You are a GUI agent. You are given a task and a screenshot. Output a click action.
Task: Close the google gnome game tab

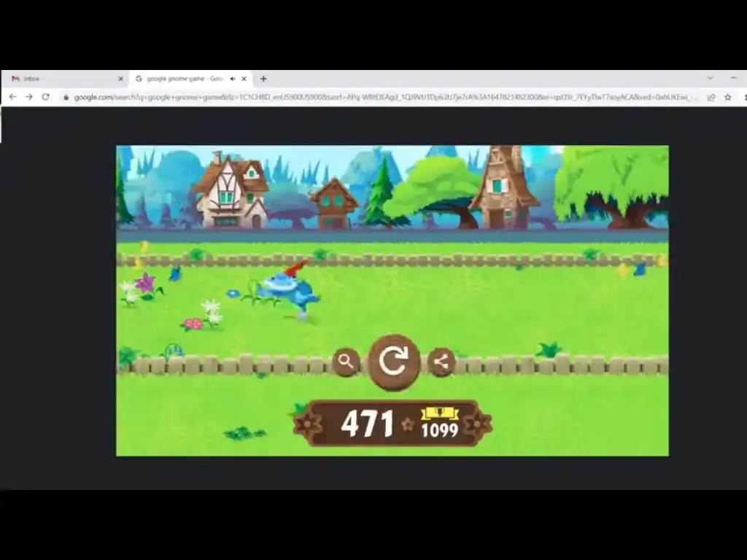(244, 79)
